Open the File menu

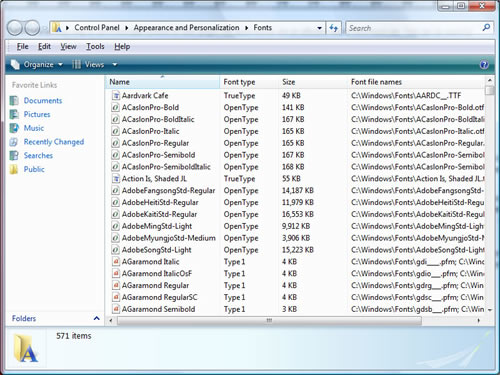(22, 47)
